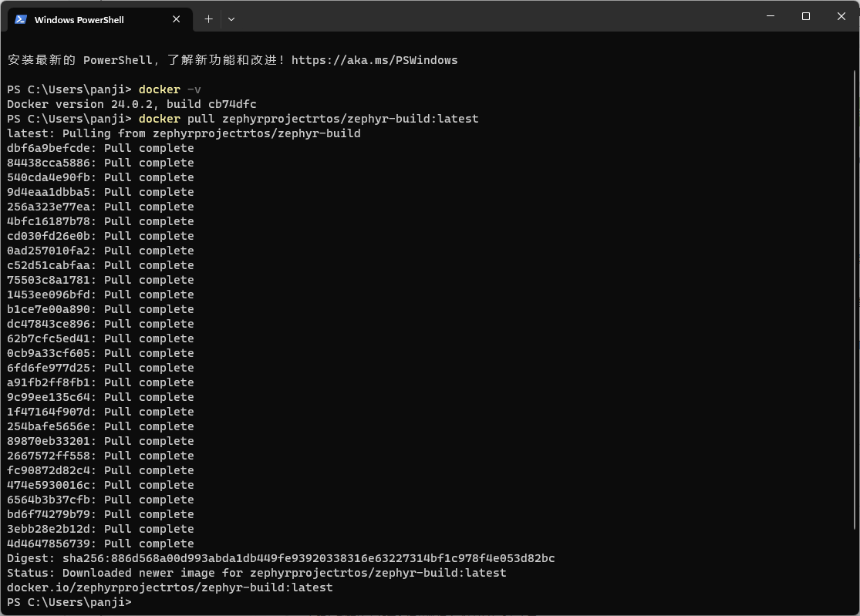Click layer 0cb9a33cf605 Pull complete line
The image size is (860, 616).
(100, 354)
